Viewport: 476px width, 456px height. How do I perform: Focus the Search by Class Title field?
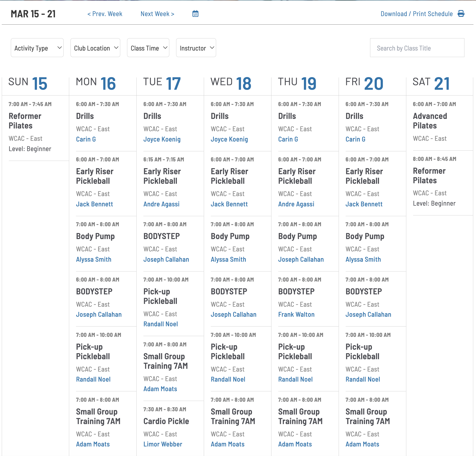click(x=417, y=48)
